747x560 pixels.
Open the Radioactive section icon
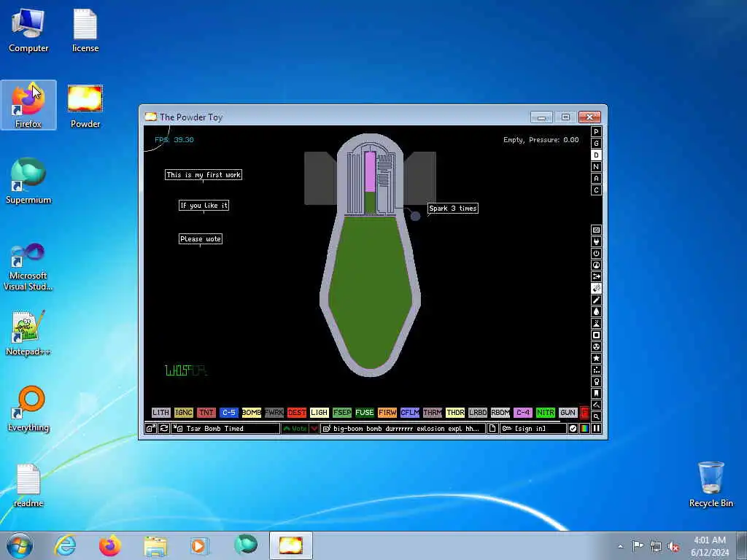coord(596,346)
